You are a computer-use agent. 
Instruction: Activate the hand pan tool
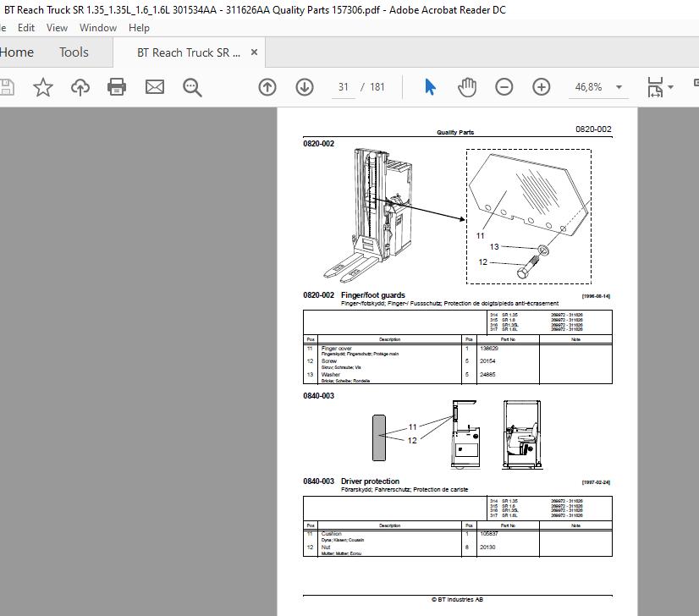tap(467, 87)
